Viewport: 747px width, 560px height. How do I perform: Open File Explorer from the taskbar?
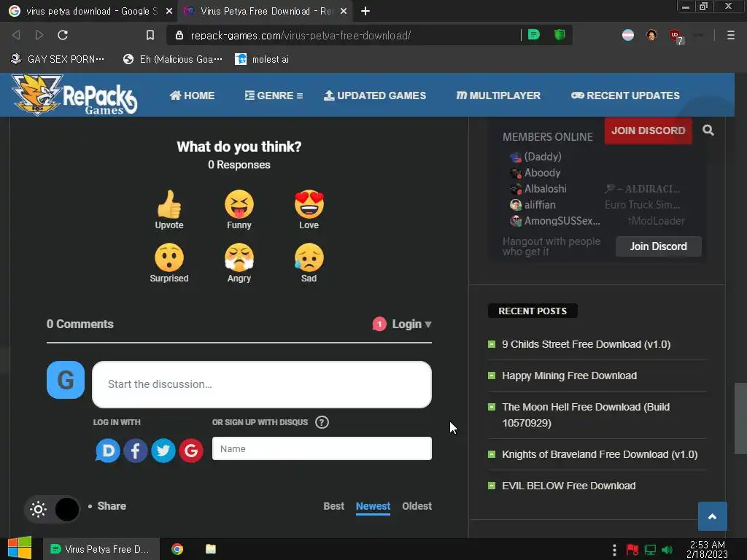tap(211, 549)
